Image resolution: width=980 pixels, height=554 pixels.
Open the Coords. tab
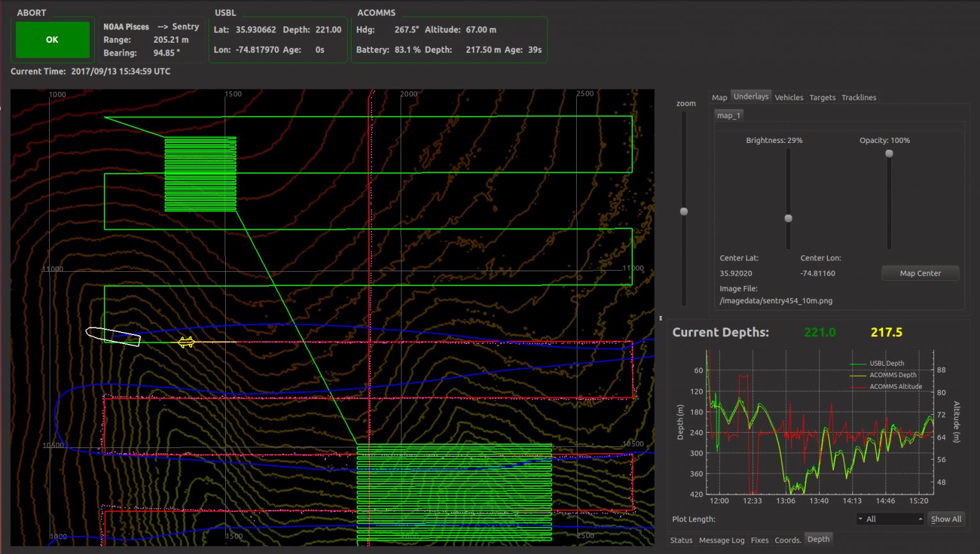point(787,540)
